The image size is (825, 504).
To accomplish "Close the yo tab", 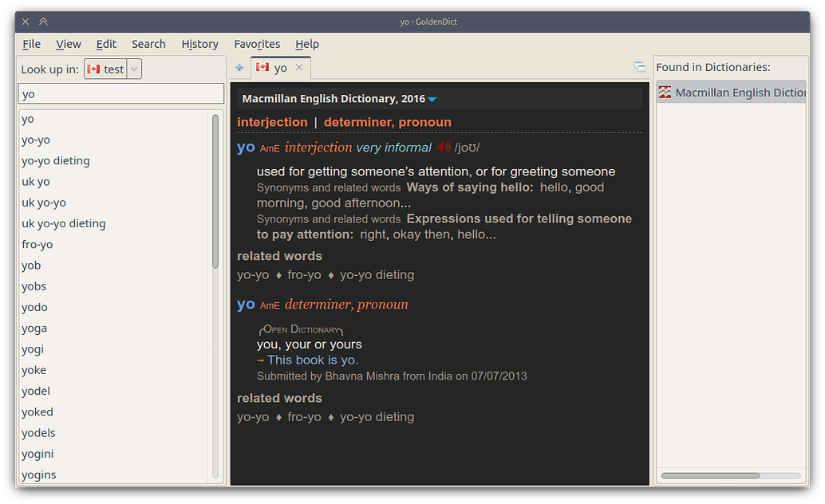I will (299, 68).
